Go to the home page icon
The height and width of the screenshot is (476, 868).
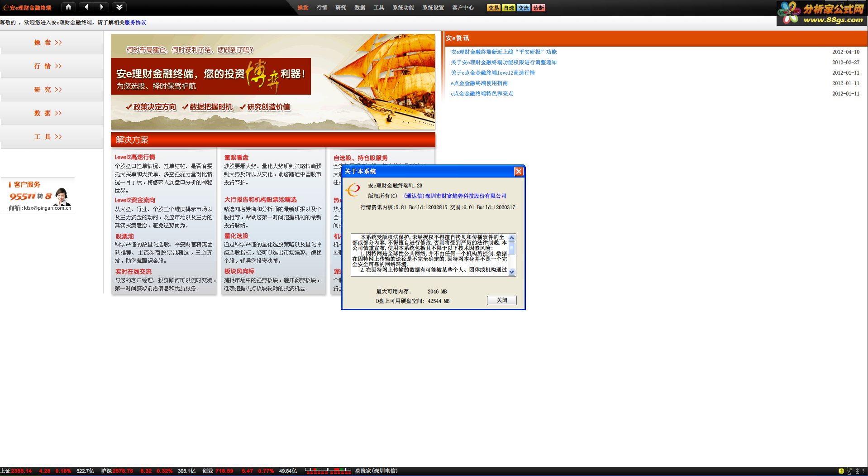(x=68, y=7)
